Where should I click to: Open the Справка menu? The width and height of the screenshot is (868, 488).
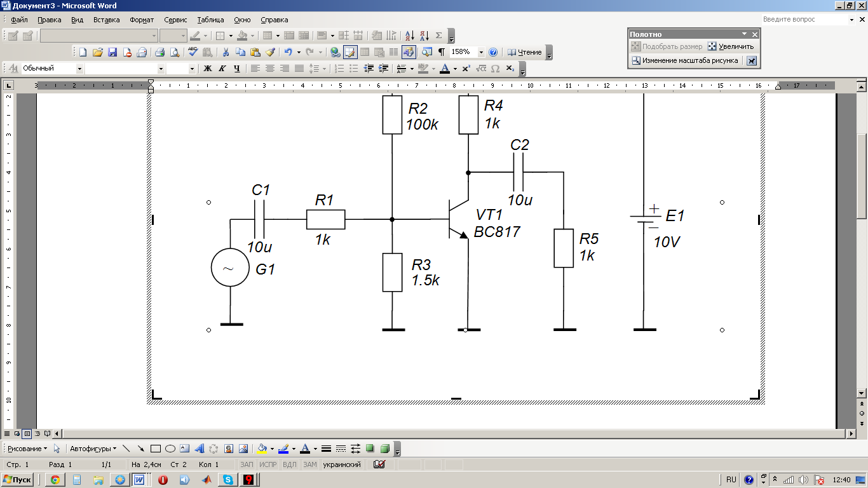(275, 20)
